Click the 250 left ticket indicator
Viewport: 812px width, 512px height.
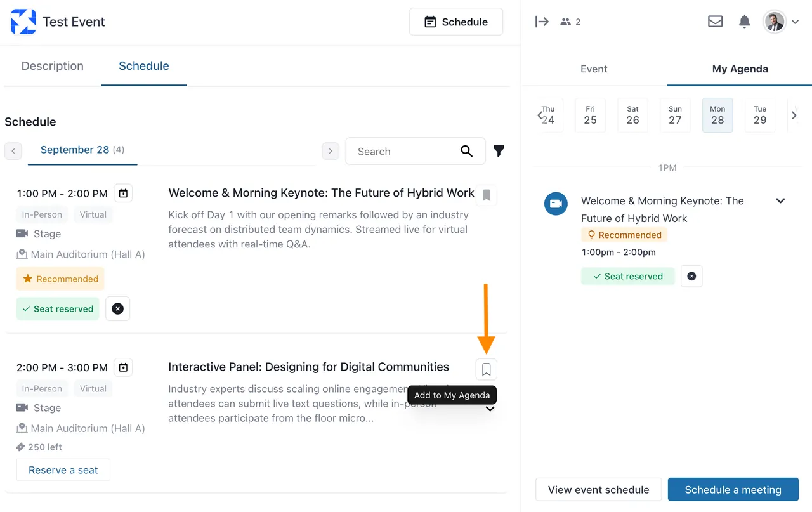tap(39, 447)
